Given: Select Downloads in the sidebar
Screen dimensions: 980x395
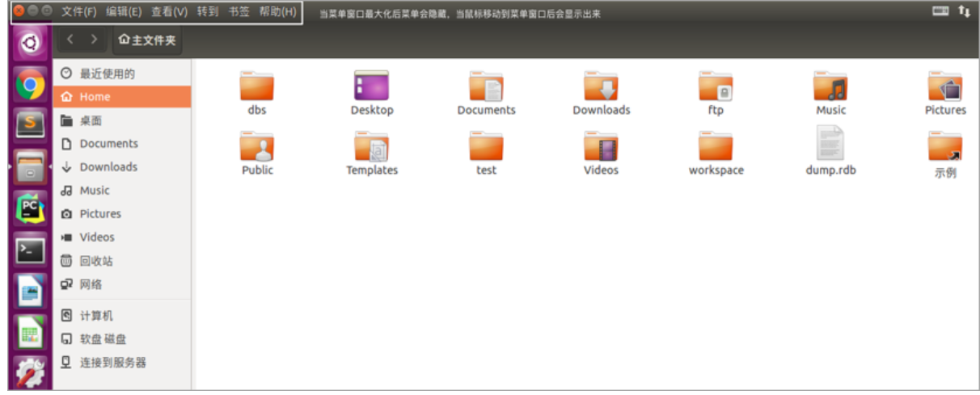Looking at the screenshot, I should tap(122, 167).
